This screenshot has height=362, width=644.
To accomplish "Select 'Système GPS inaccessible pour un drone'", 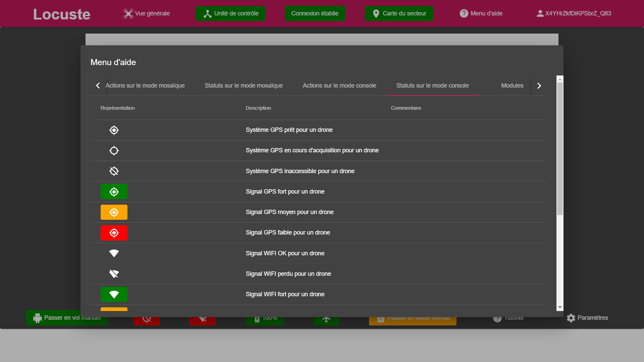I will [300, 171].
